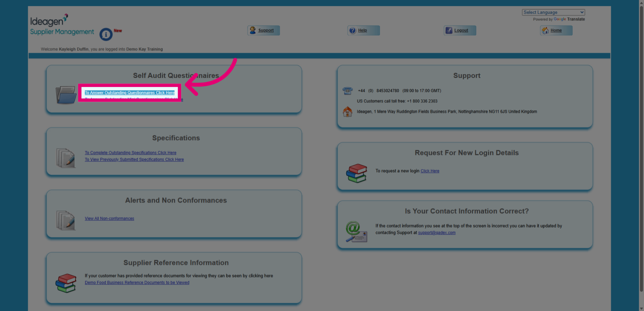Open the Help button in the header

[364, 31]
